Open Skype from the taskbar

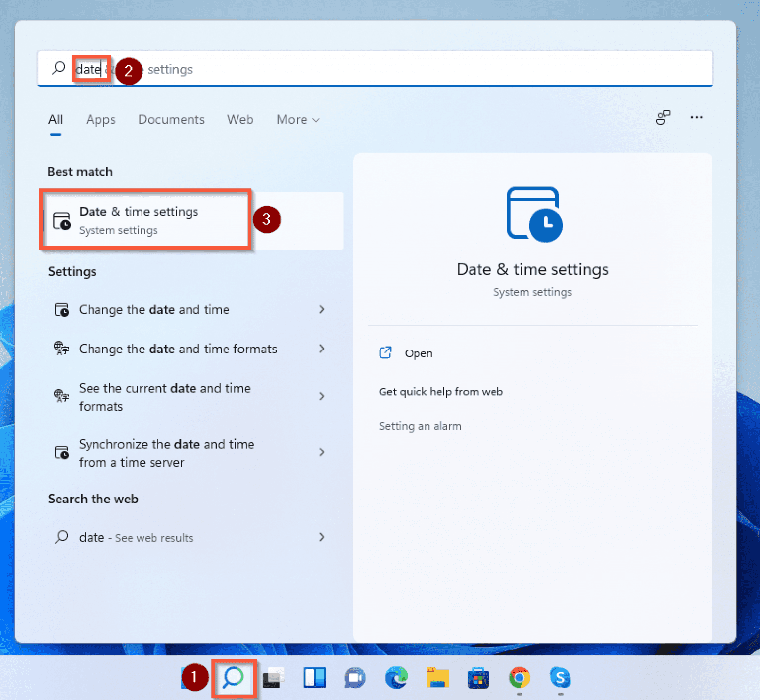coord(560,678)
